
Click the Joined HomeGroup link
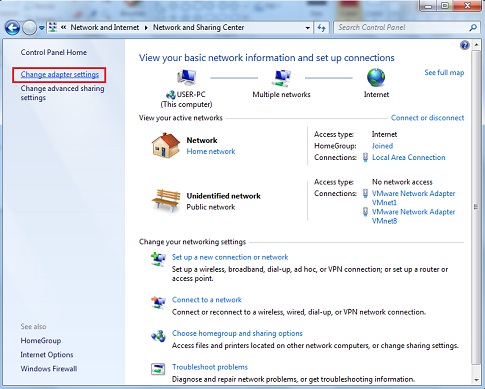tap(382, 146)
